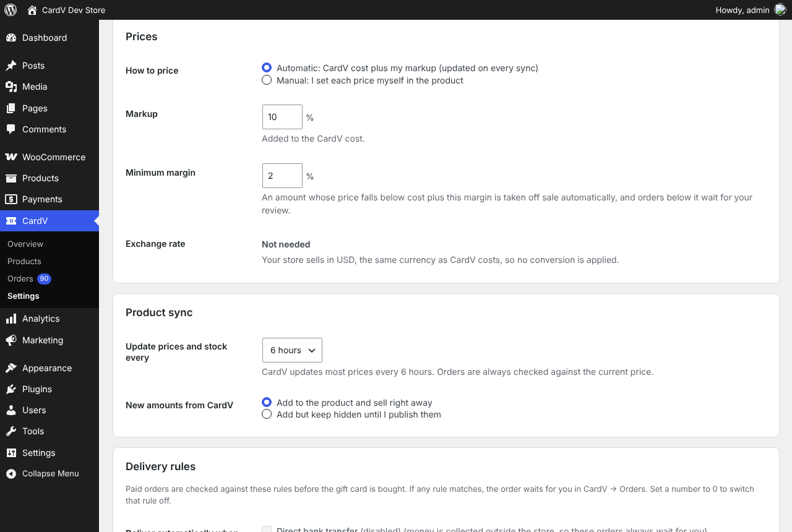The image size is (792, 532).
Task: Click the Minimum margin input field
Action: point(282,176)
